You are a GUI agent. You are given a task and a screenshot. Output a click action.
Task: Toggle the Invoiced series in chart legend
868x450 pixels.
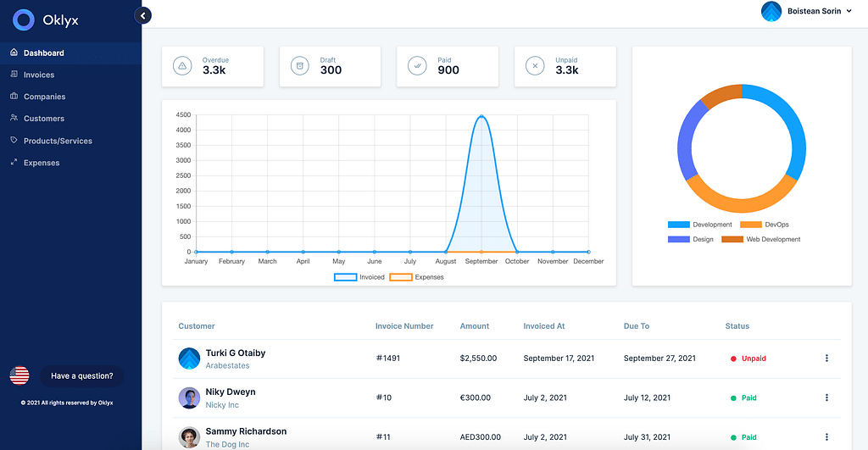359,277
